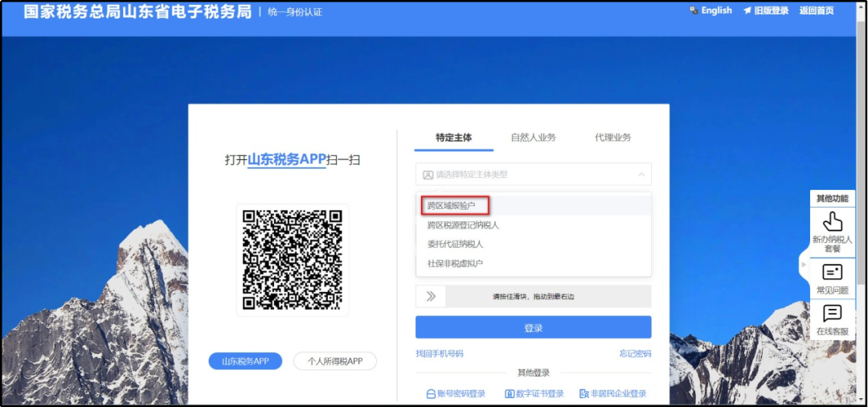Open 在线客服 chat icon
This screenshot has height=407, width=868.
[832, 314]
